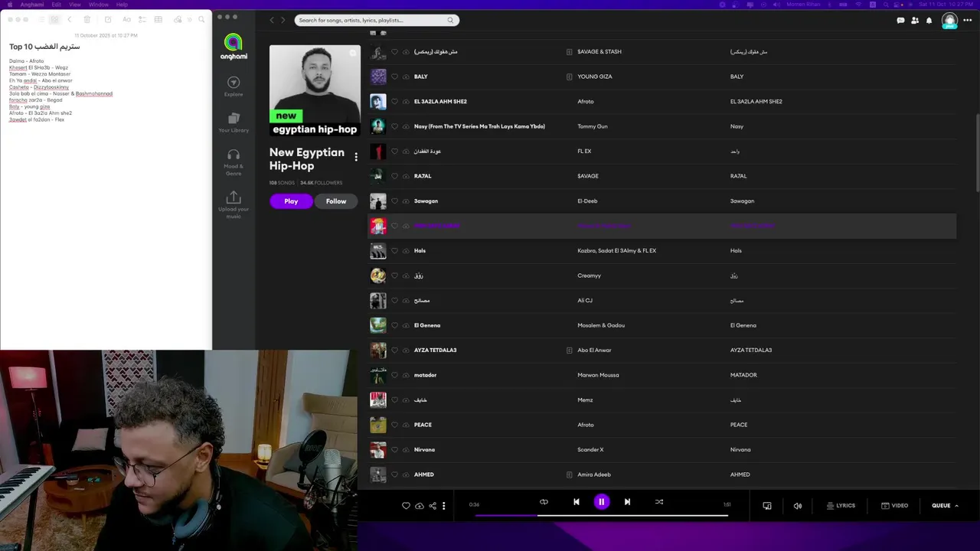Like EL 3A2LA AHM SHE2 track

point(394,101)
